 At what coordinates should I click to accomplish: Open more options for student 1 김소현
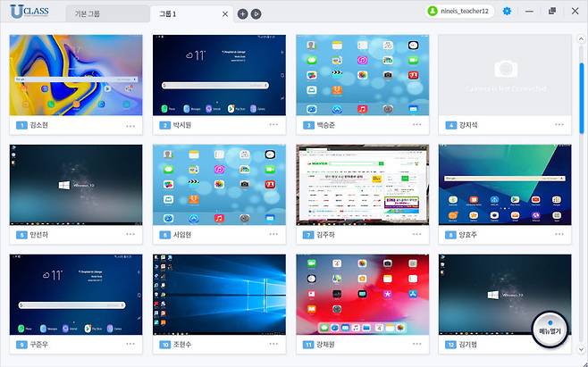[130, 126]
